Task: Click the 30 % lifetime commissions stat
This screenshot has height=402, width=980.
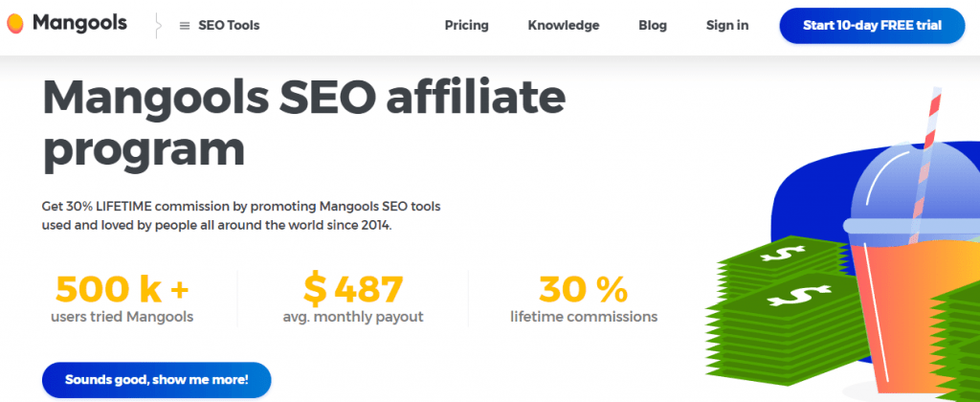Action: (584, 299)
